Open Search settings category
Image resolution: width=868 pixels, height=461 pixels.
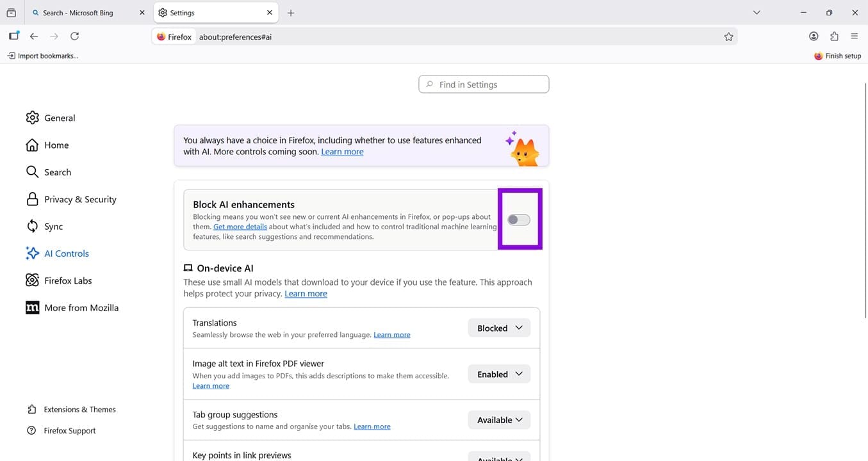click(x=48, y=172)
